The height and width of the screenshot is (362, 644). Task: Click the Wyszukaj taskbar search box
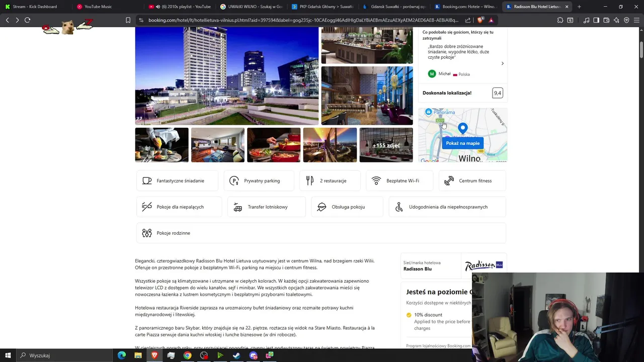coord(64,355)
